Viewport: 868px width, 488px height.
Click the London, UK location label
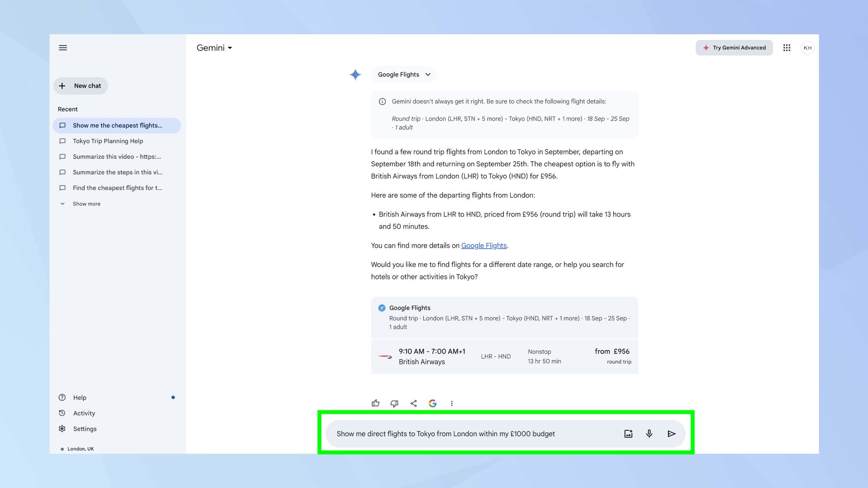click(x=81, y=449)
